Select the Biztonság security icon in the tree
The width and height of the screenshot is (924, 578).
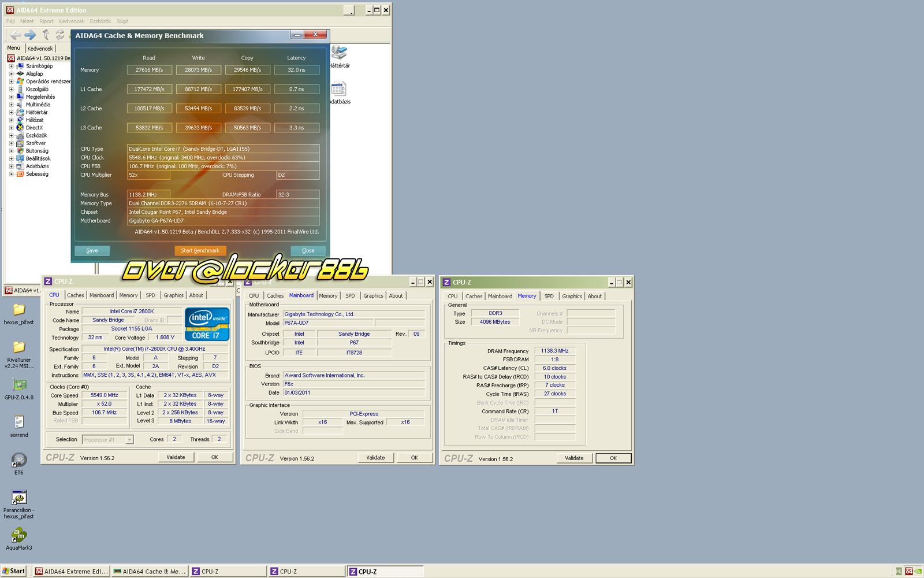pyautogui.click(x=20, y=151)
